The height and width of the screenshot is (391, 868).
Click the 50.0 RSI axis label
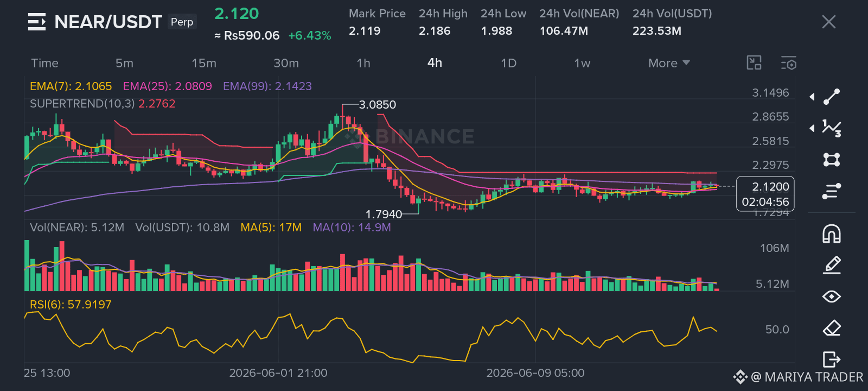tap(777, 330)
